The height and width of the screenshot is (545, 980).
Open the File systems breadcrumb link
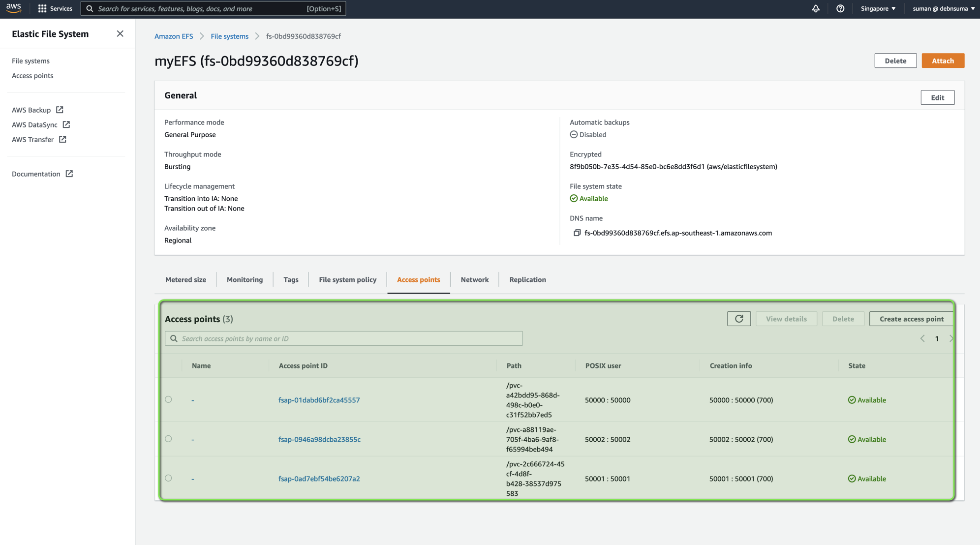229,36
